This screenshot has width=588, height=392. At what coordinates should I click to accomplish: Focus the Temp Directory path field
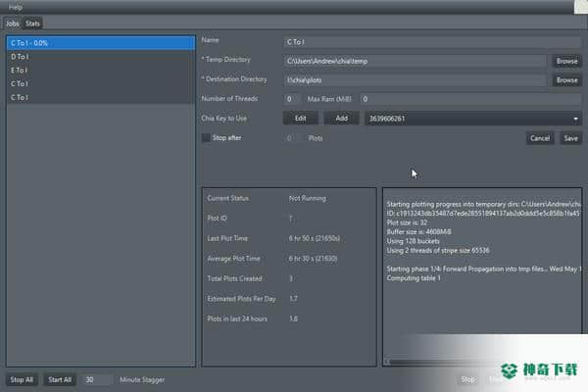point(415,61)
